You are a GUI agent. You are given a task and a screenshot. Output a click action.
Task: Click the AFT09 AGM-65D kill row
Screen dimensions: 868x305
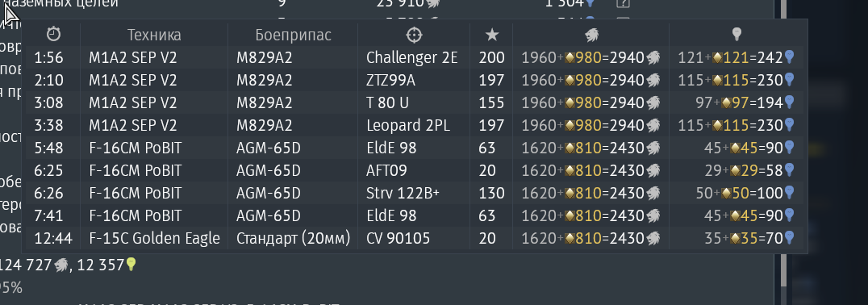coord(415,170)
